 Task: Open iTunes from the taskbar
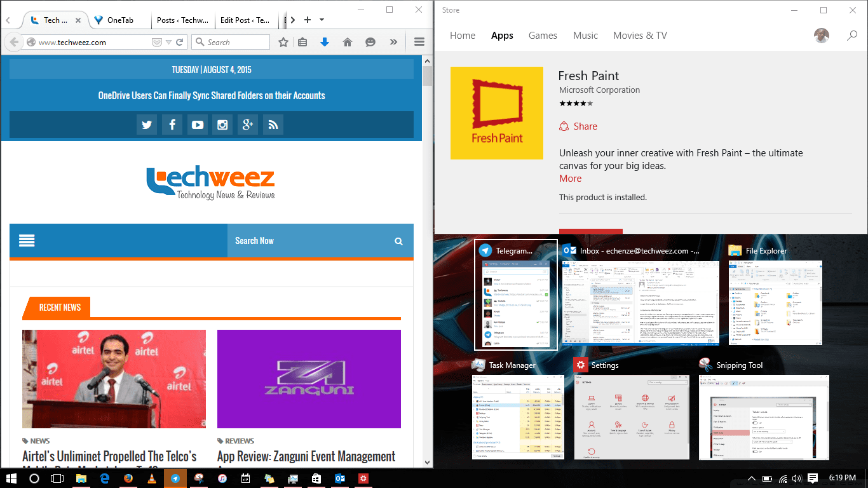pyautogui.click(x=222, y=478)
